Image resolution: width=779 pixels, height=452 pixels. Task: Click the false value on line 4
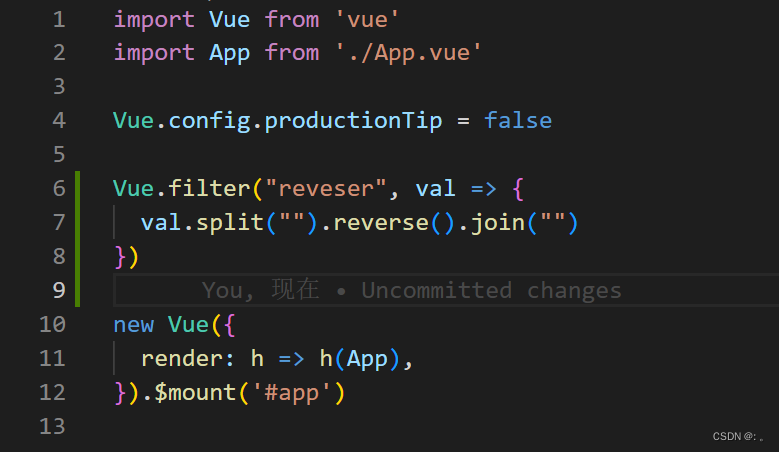[x=518, y=121]
